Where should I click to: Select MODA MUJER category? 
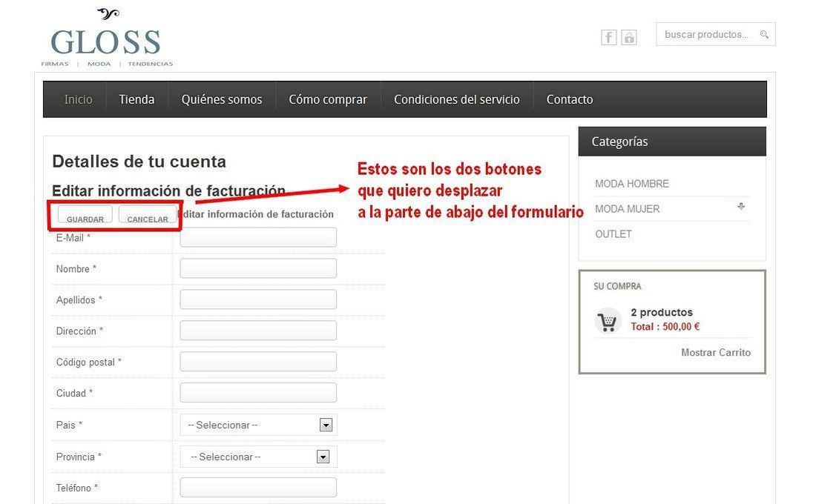click(627, 208)
